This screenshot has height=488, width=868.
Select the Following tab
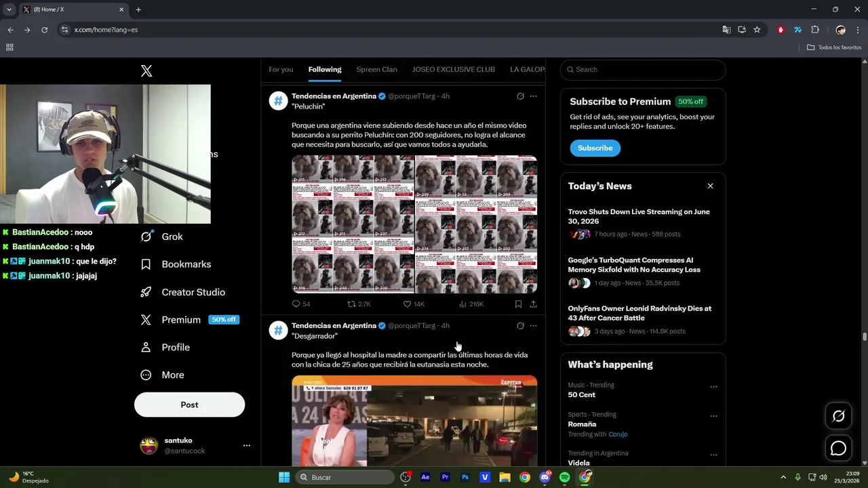tap(325, 69)
